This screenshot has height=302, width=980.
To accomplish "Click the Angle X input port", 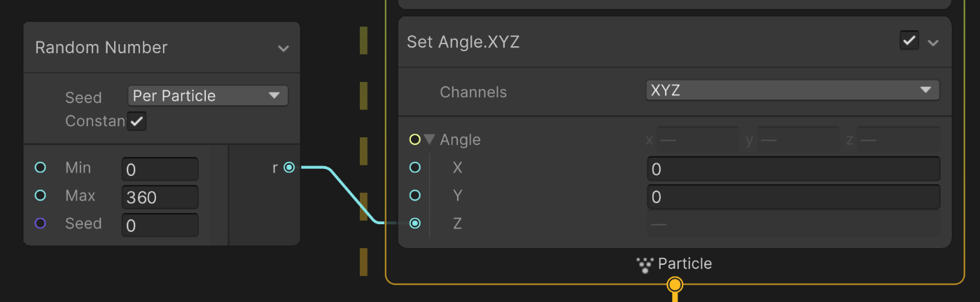I will (x=415, y=167).
